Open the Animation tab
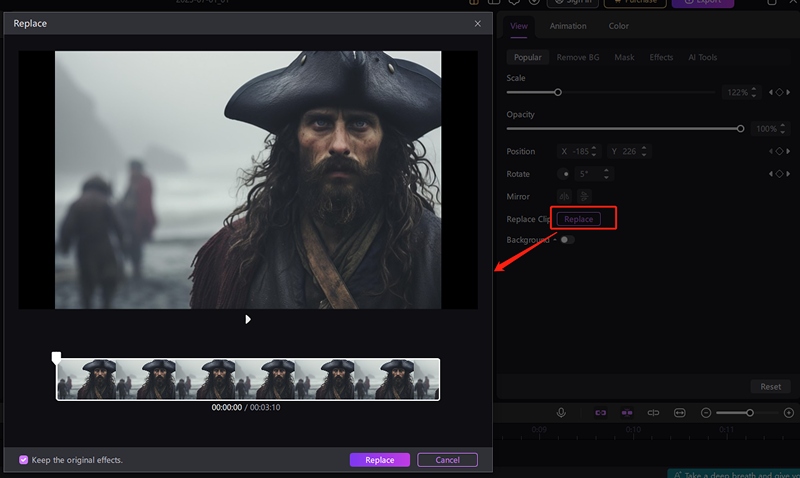 pos(568,26)
